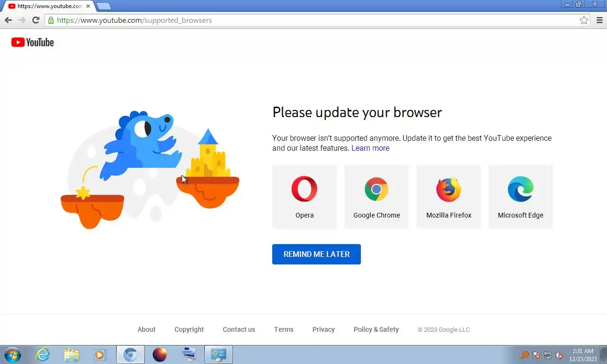Open the Privacy footer link

323,329
